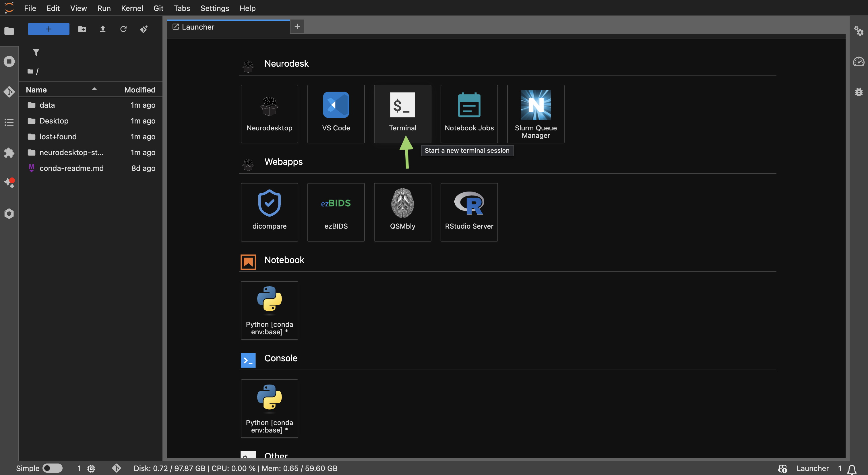
Task: Select the lost+found folder
Action: pos(91,137)
